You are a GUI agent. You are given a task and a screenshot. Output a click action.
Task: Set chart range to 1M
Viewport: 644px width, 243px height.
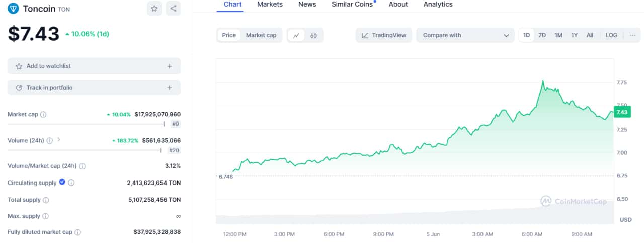pos(558,35)
